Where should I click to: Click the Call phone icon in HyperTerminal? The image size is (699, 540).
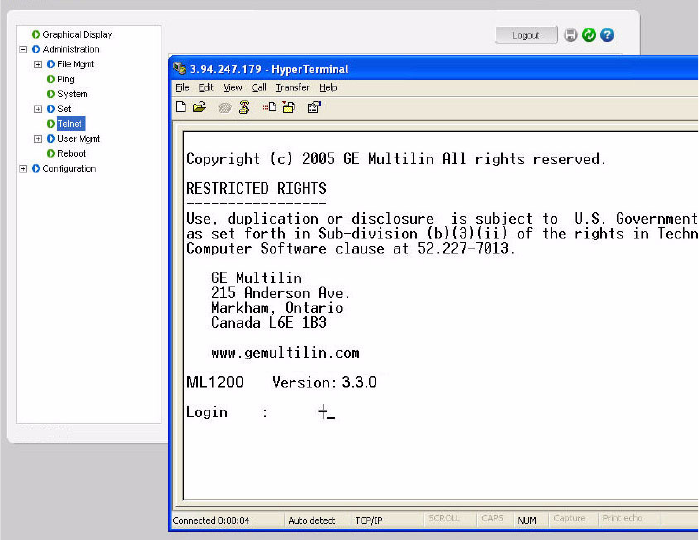(x=225, y=107)
